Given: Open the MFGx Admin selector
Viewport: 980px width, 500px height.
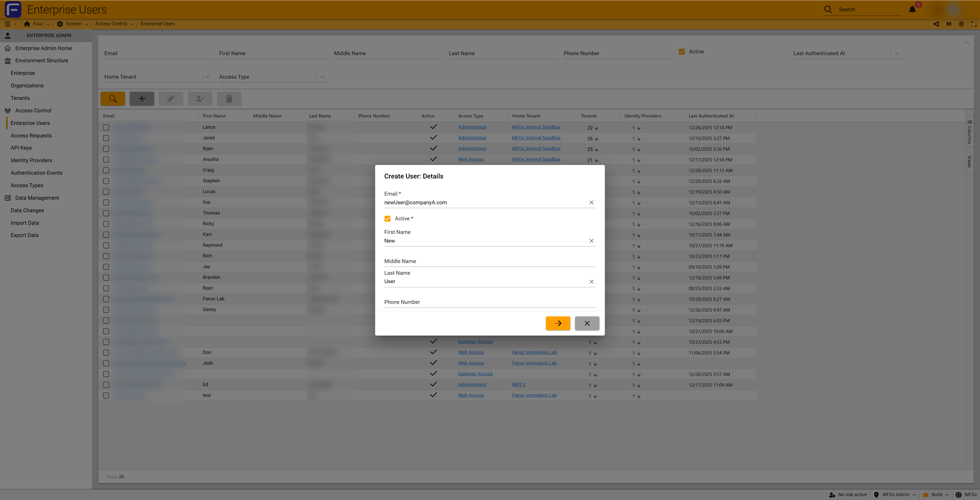Looking at the screenshot, I should pyautogui.click(x=895, y=495).
